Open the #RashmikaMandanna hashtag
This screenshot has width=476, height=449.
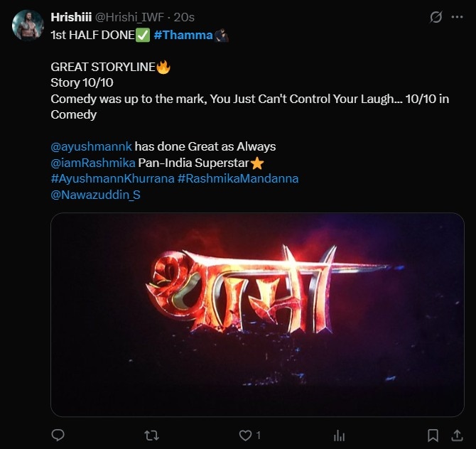click(x=238, y=178)
